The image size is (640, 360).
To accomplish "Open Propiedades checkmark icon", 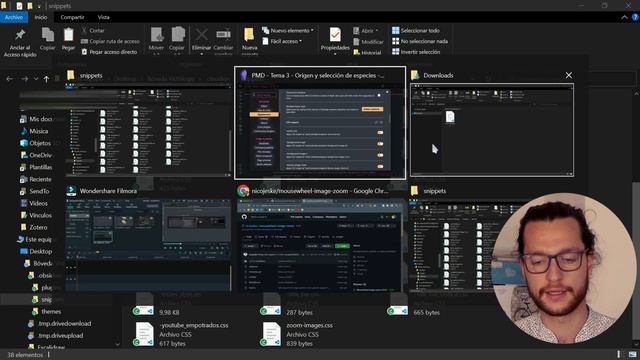I will 335,35.
